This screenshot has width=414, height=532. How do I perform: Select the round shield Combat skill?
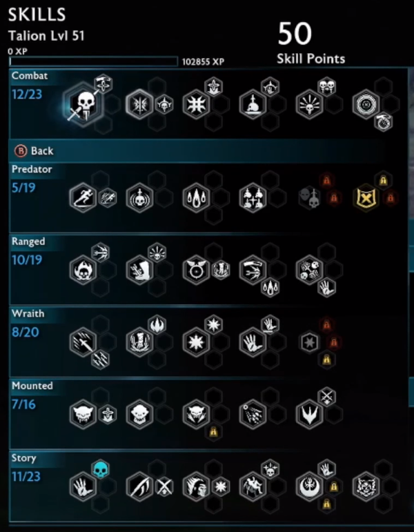point(366,104)
